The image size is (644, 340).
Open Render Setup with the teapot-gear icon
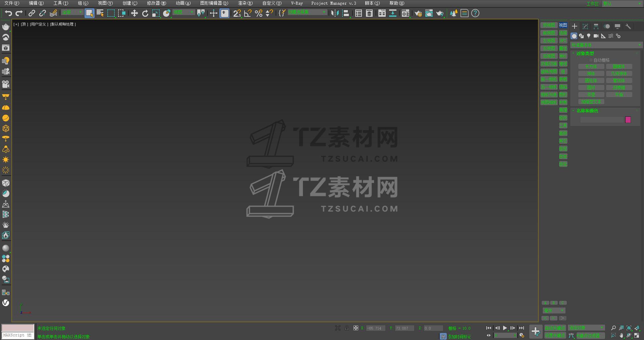418,13
